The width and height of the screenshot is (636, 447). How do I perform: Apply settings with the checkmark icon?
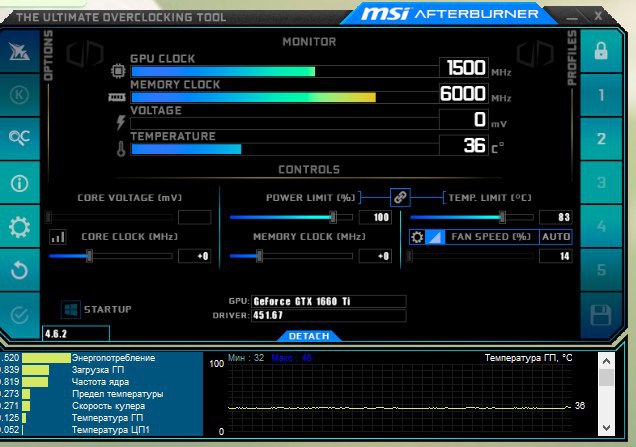(x=19, y=315)
